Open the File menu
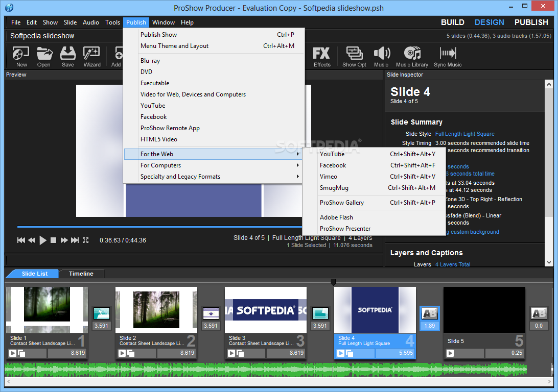Viewport: 558px width, 392px height. [16, 22]
